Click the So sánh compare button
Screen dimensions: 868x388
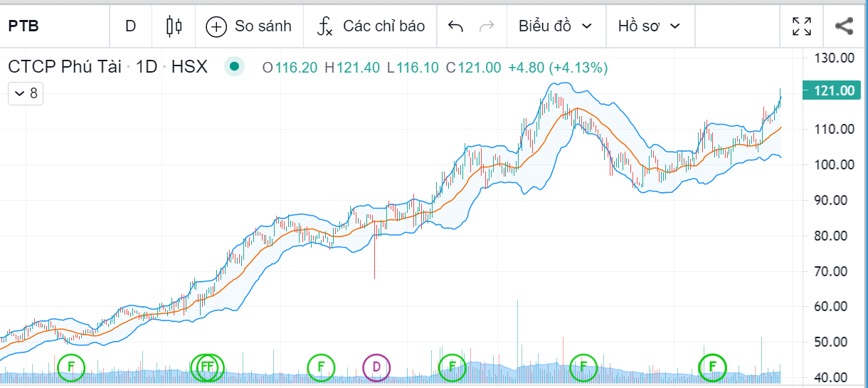tap(249, 26)
